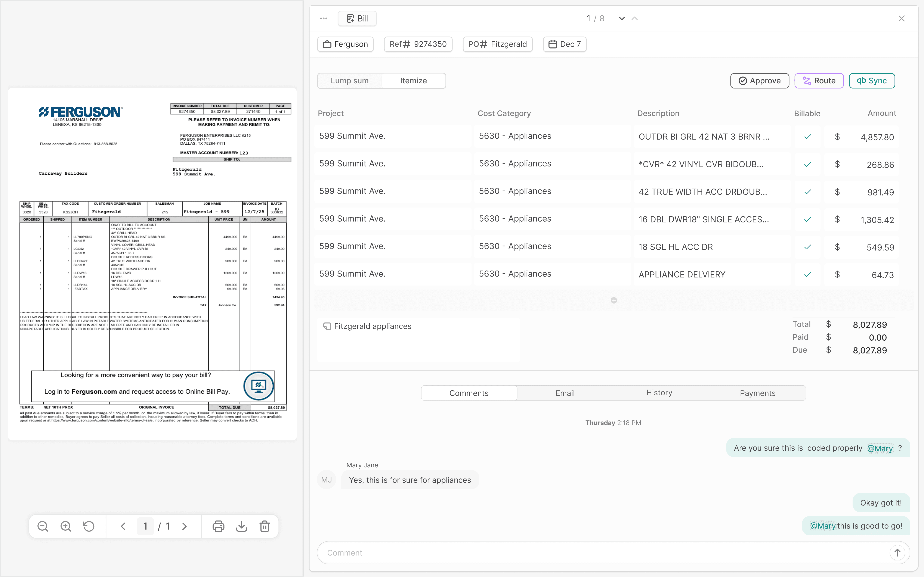This screenshot has width=924, height=577.
Task: Download the invoice file
Action: (x=241, y=526)
